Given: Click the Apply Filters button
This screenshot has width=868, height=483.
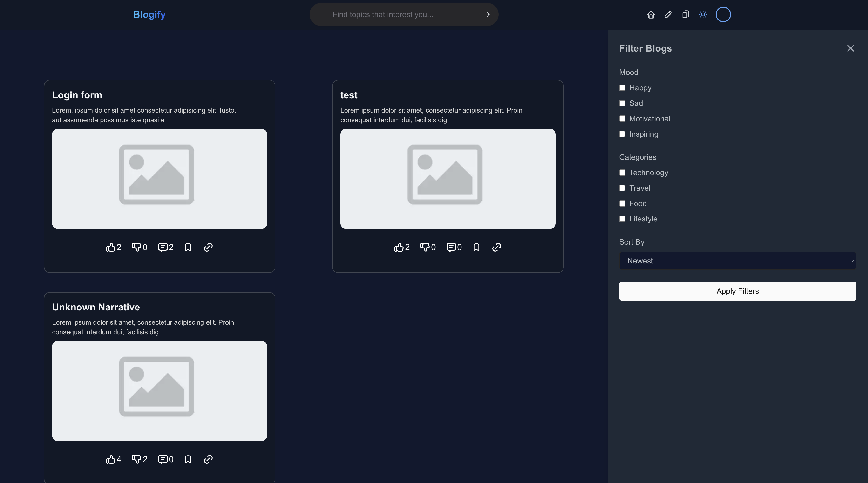Looking at the screenshot, I should pos(737,291).
